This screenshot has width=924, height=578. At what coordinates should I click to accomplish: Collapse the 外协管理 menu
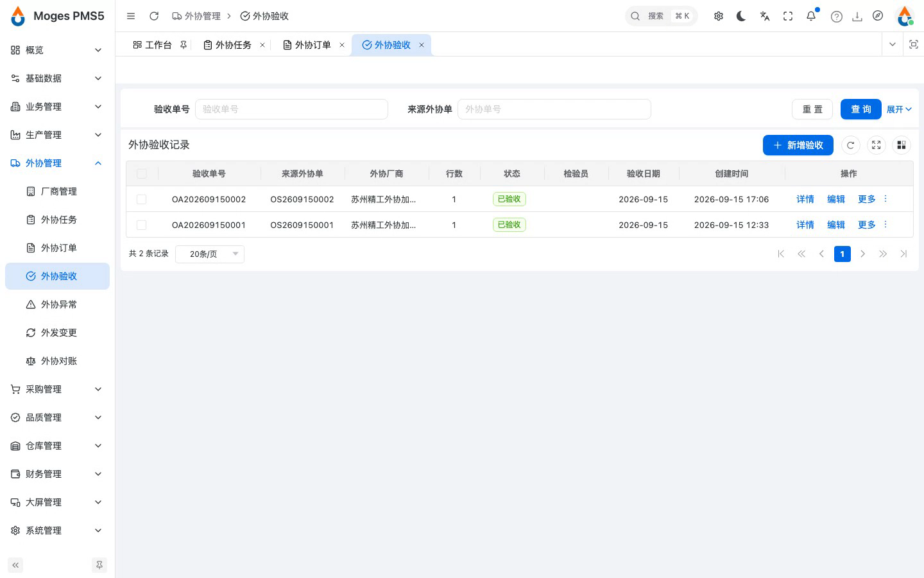coord(57,163)
